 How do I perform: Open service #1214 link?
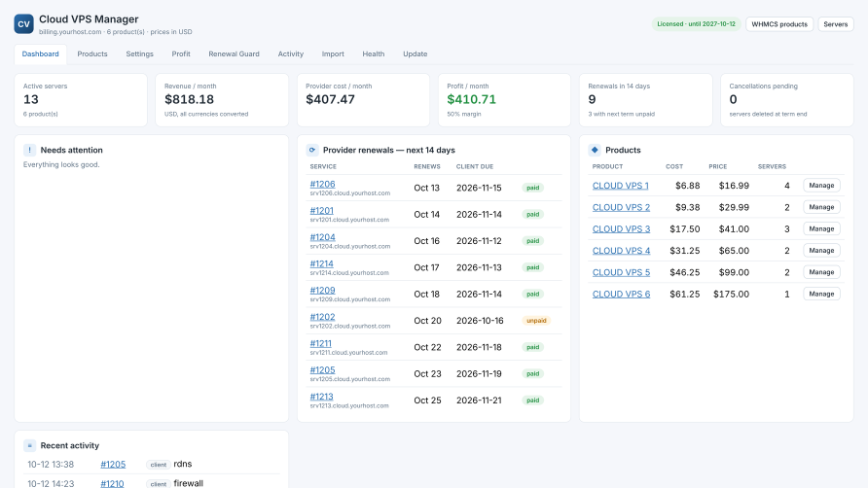point(322,263)
